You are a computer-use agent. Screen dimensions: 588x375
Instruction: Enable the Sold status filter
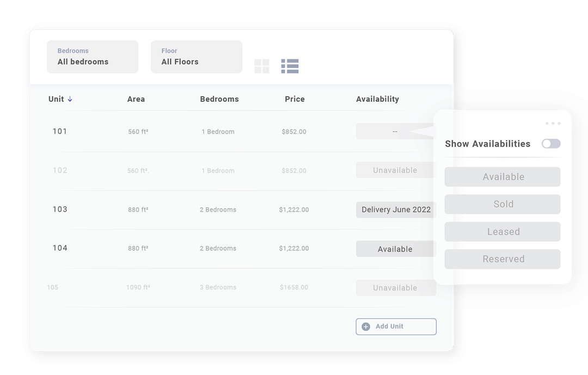pyautogui.click(x=502, y=204)
